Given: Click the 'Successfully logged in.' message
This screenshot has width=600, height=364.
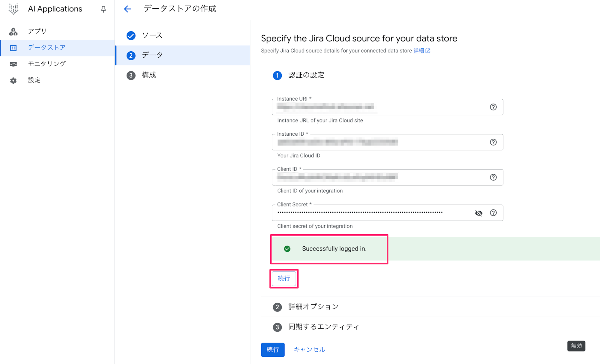Looking at the screenshot, I should click(x=334, y=249).
